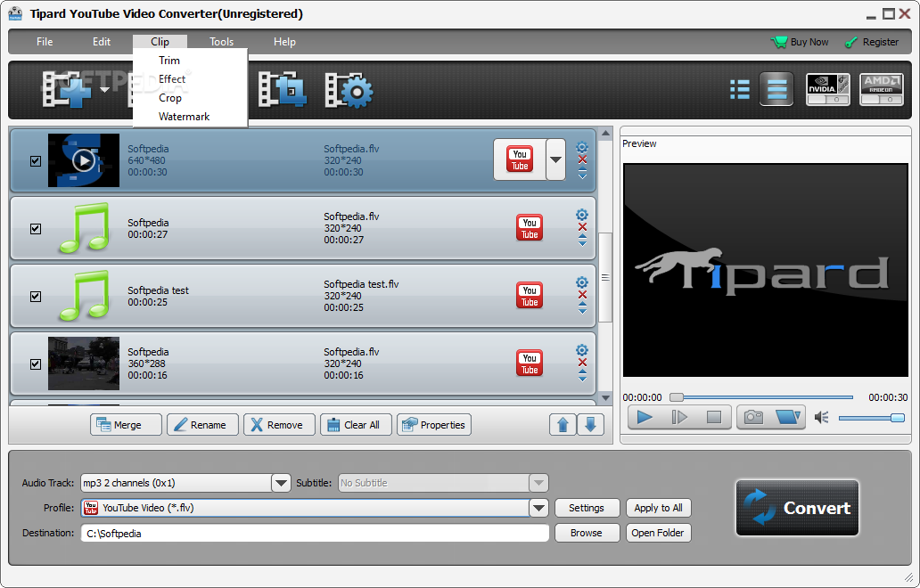The image size is (920, 588).
Task: Step to next frame in preview
Action: pyautogui.click(x=679, y=417)
